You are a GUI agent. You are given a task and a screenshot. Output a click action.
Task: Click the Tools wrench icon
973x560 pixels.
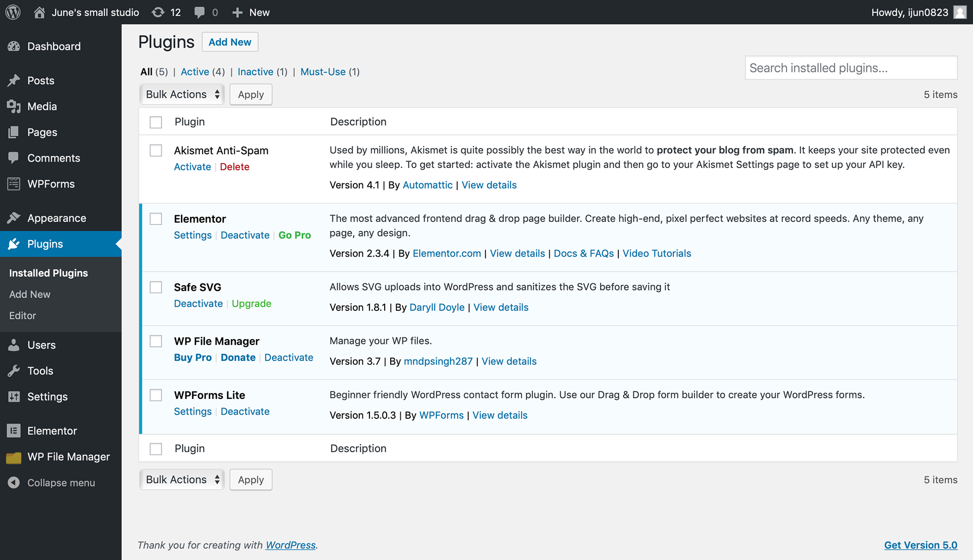click(x=14, y=371)
